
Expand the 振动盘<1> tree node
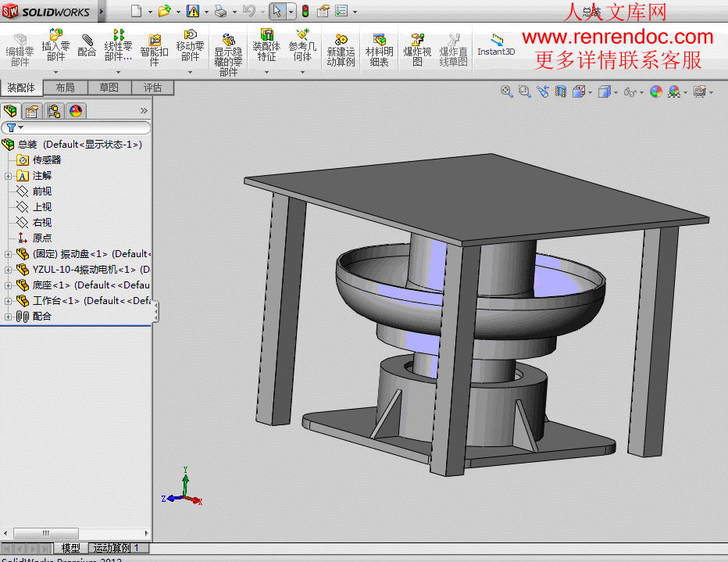click(x=8, y=254)
